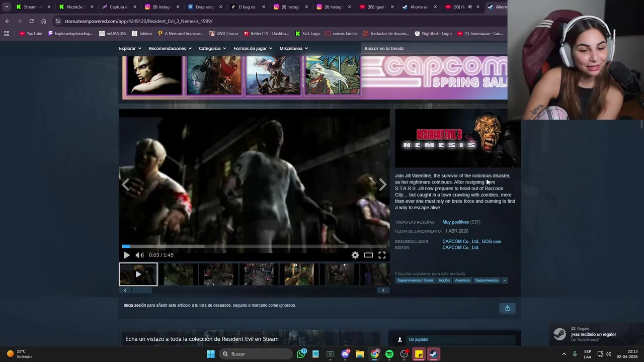
Task: Click the Resident Evil 3 Nemesis header image
Action: (x=458, y=138)
